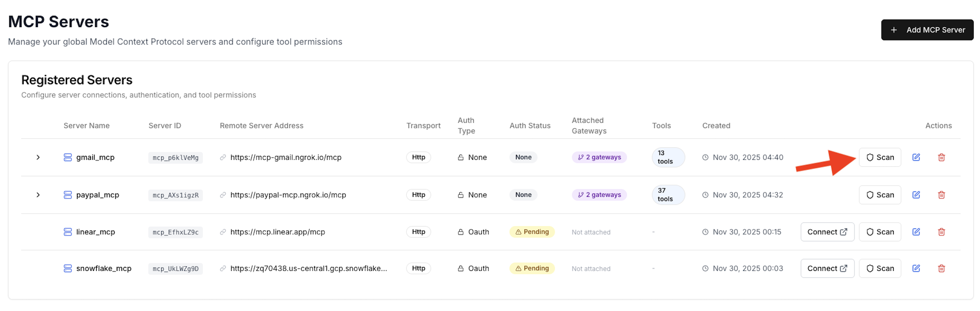Viewport: 980px width, 311px height.
Task: Open the paypal_mcp 2 gateways badge
Action: (599, 195)
